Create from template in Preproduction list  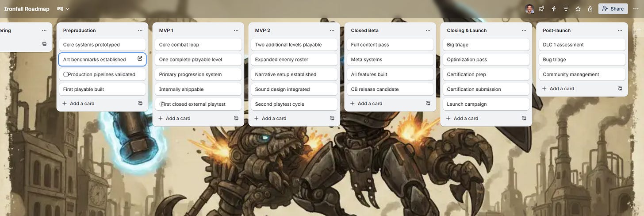pos(140,104)
